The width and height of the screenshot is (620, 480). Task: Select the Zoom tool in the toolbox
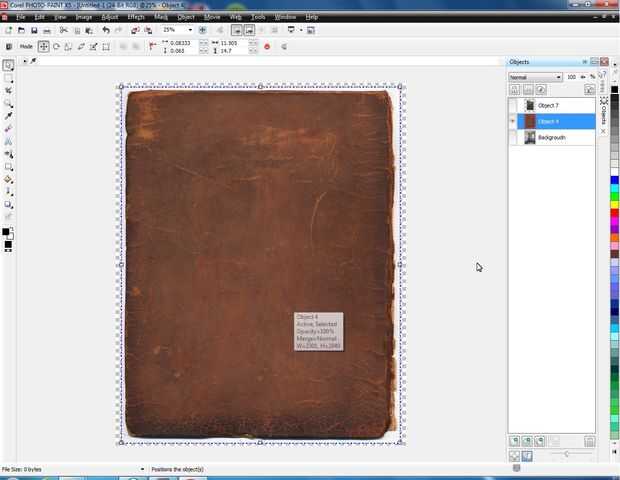tap(8, 104)
